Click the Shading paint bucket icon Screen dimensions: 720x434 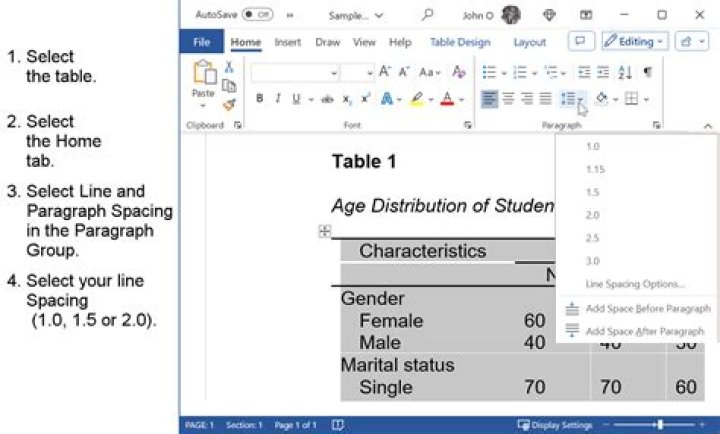click(x=602, y=98)
